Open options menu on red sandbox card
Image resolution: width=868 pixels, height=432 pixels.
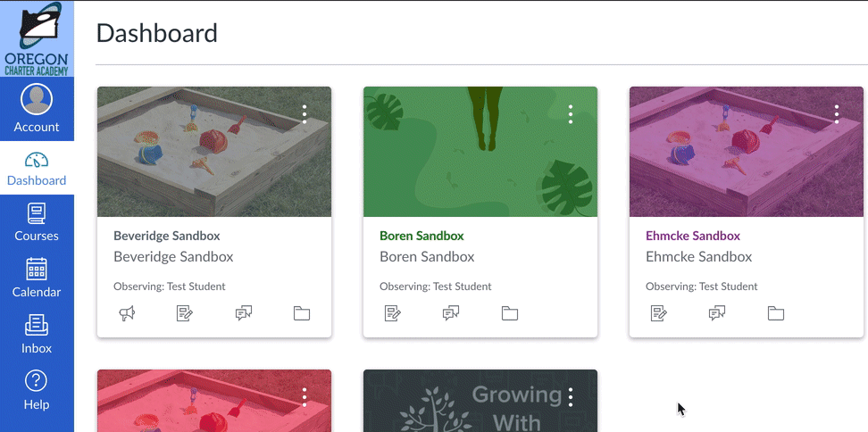(x=305, y=397)
